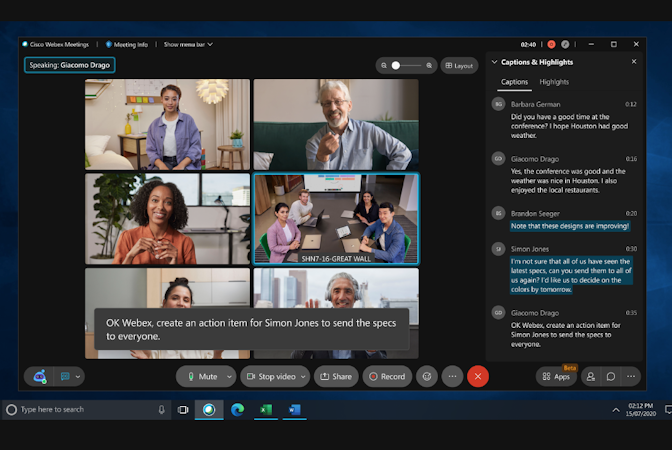The height and width of the screenshot is (450, 672).
Task: Open the chat panel icon
Action: point(611,377)
